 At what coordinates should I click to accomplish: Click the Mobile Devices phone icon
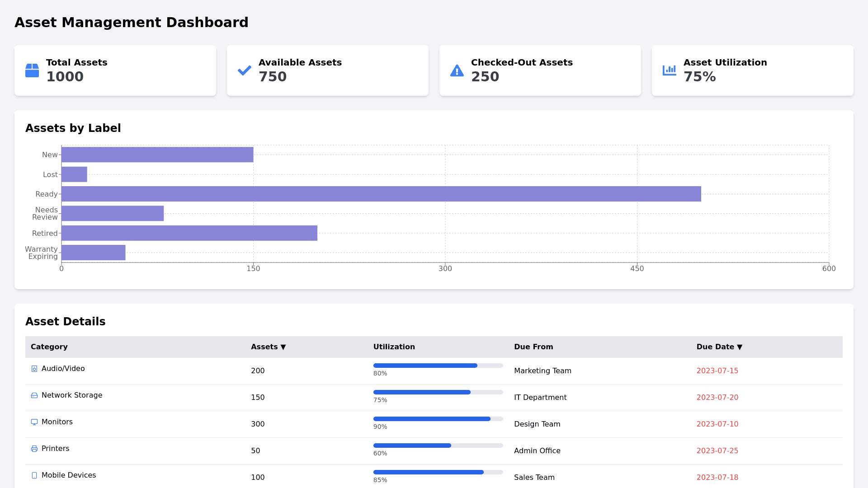34,475
